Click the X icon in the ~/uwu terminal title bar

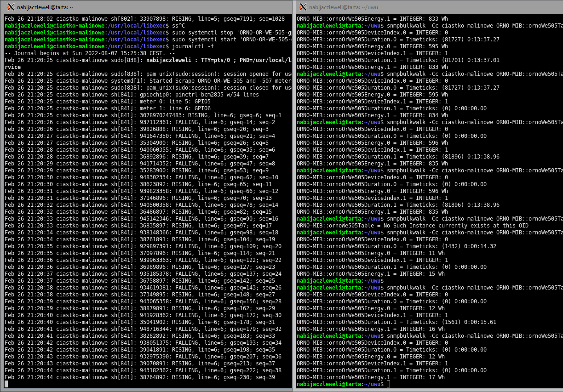[x=302, y=7]
